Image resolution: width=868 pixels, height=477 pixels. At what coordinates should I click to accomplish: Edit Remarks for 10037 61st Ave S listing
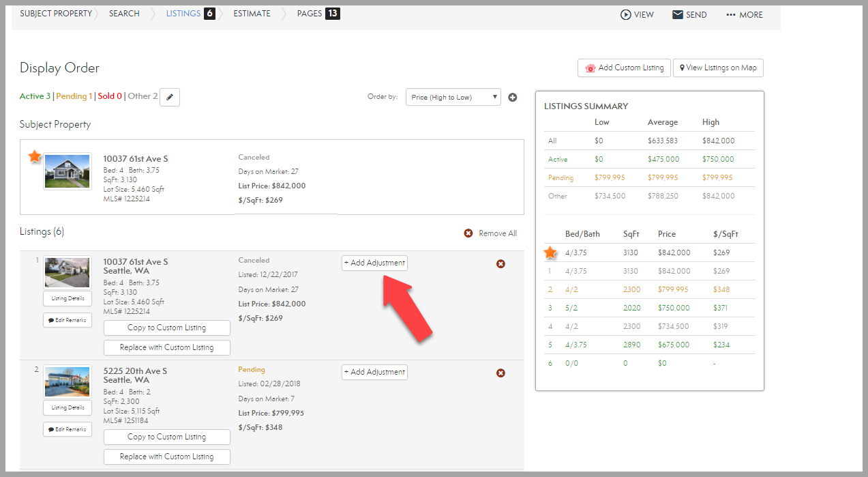point(68,320)
